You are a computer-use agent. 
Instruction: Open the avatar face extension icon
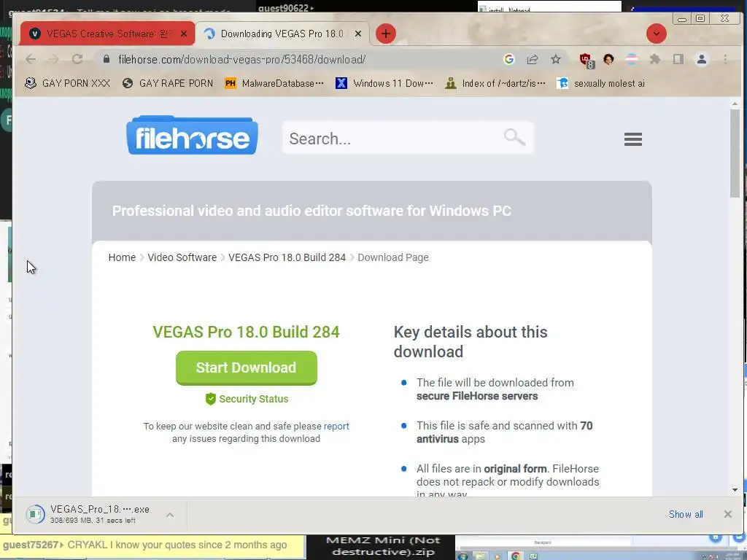point(608,60)
